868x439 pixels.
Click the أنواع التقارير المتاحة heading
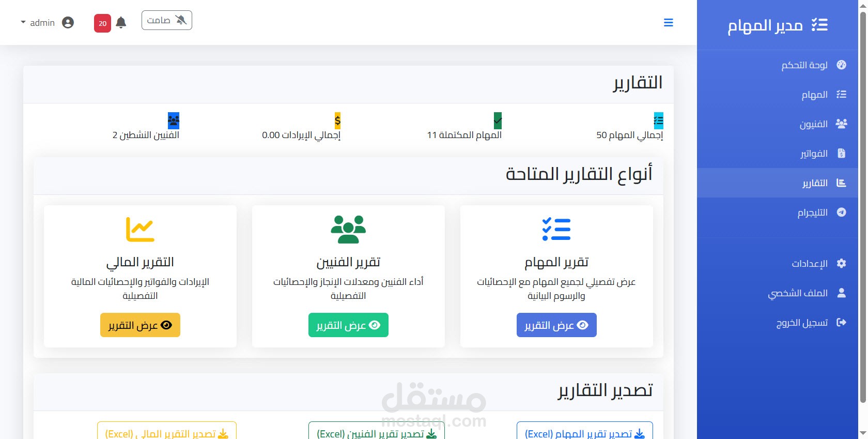pos(579,174)
